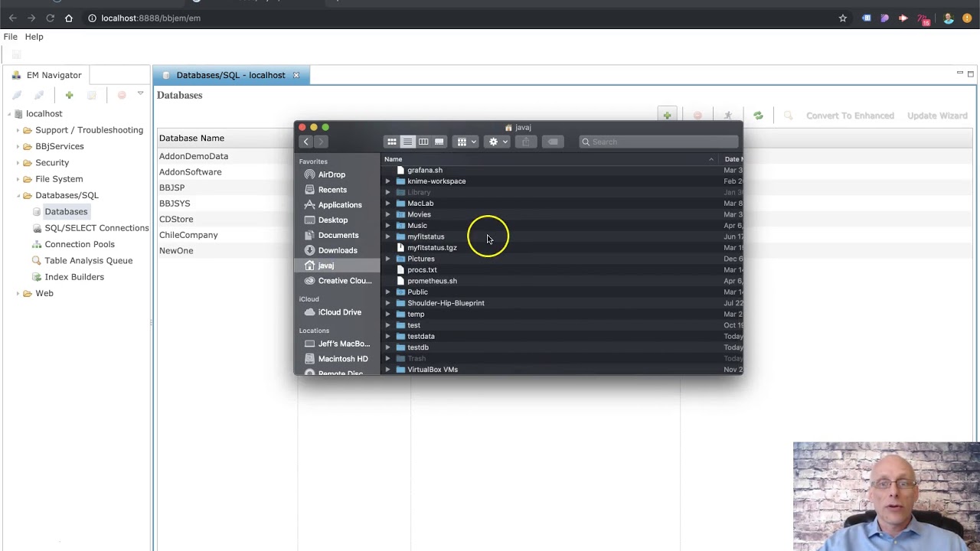Open Index Builders in navigator

(74, 277)
